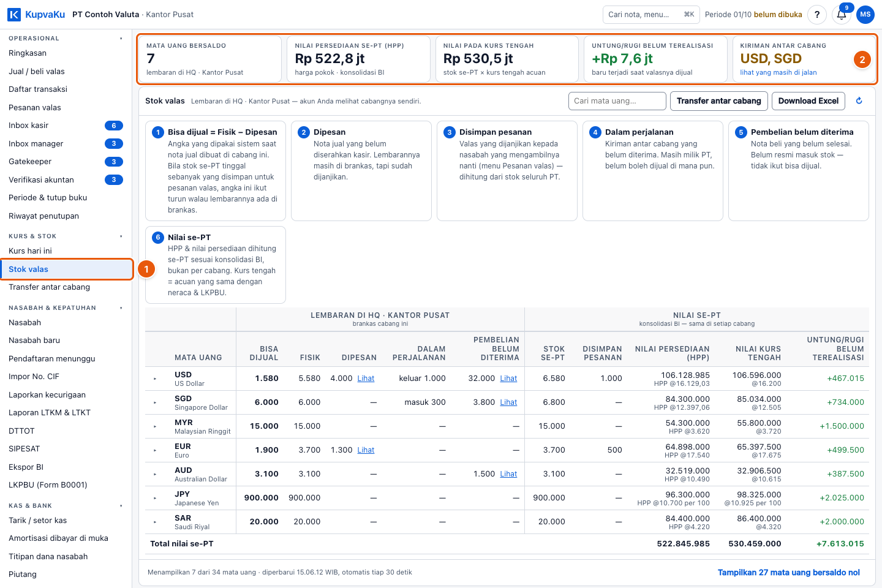Viewport: 882px width, 588px height.
Task: Focus the Cari mata uang search field
Action: point(617,100)
